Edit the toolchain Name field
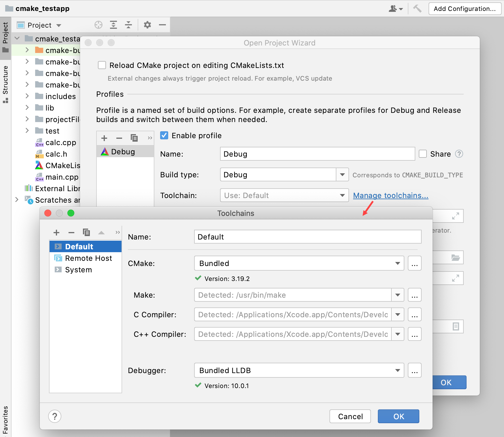The height and width of the screenshot is (437, 504). pyautogui.click(x=307, y=237)
